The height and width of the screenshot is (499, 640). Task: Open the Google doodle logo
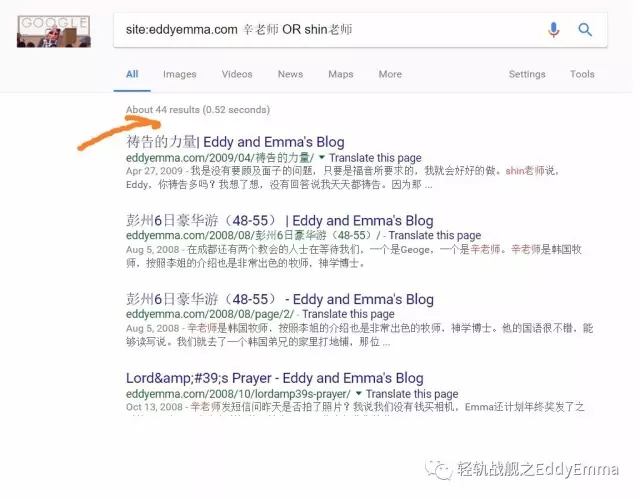point(53,31)
